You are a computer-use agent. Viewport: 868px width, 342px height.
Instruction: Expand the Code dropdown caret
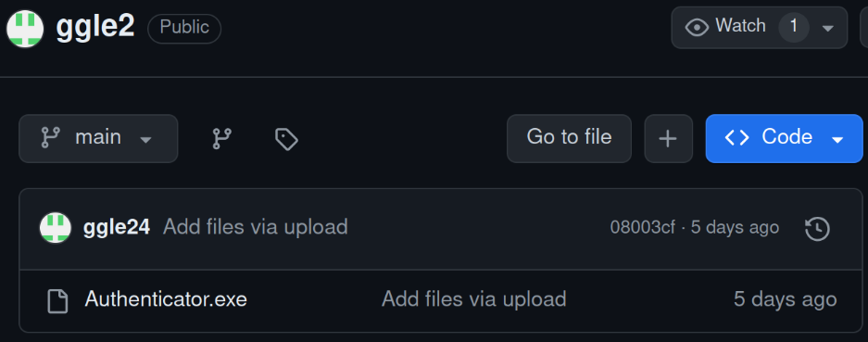click(x=837, y=140)
